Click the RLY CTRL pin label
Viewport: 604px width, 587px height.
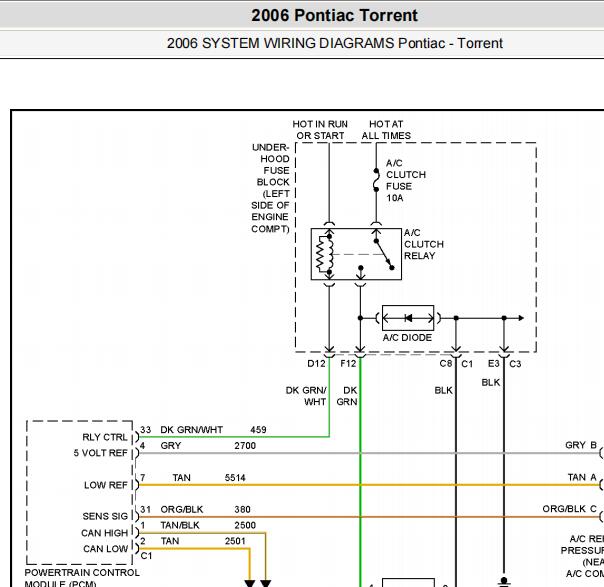104,437
